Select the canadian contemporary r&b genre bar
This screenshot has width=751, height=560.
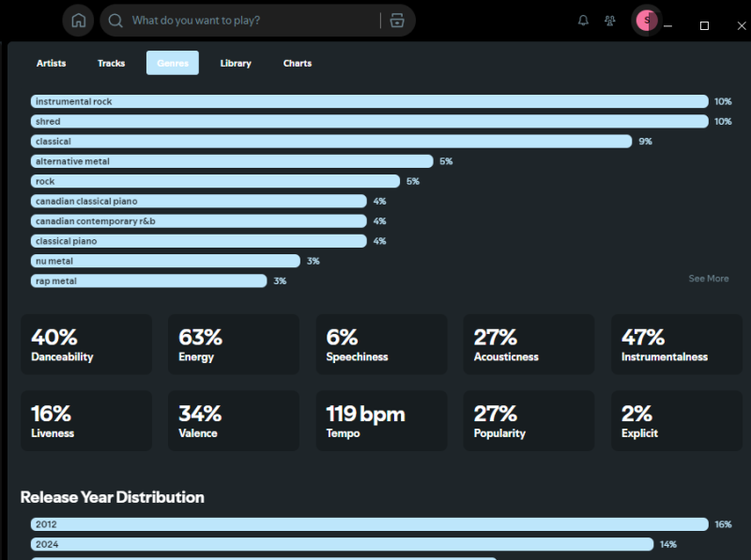198,221
